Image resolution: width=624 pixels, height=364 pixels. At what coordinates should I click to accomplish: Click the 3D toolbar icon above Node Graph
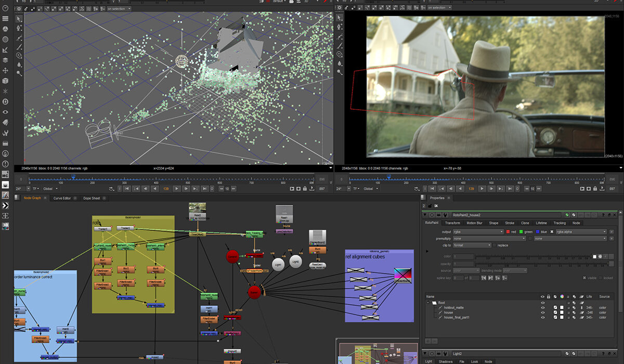[5, 225]
